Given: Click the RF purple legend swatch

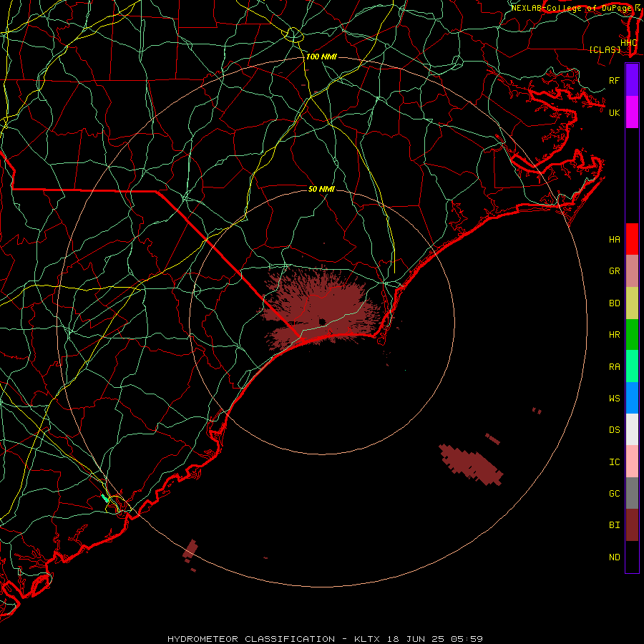Looking at the screenshot, I should [x=632, y=80].
